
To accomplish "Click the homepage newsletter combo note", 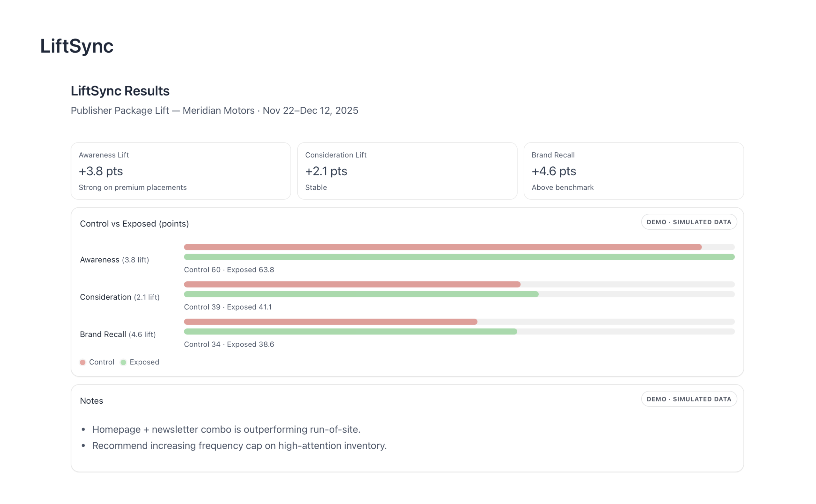I will [226, 429].
